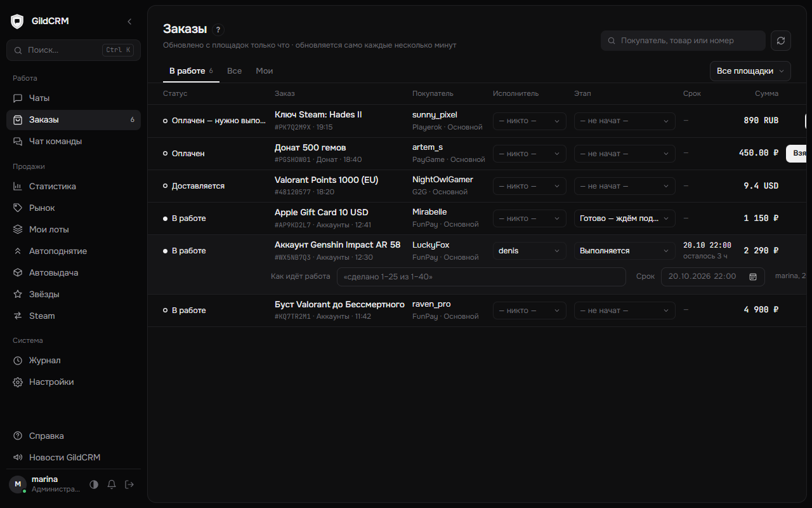Click the order «Буст Valorant до Бессмертного»
Viewport: 812px width, 508px height.
coord(339,305)
